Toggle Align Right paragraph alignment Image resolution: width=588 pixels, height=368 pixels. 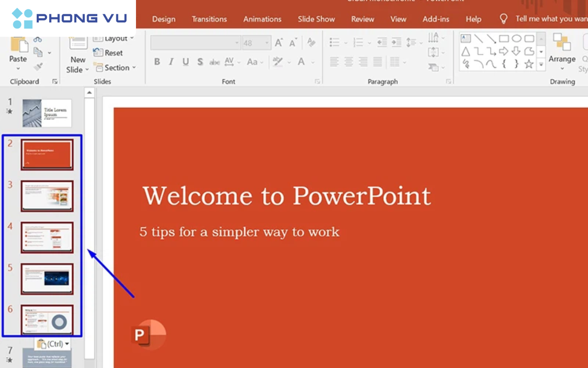click(x=363, y=62)
